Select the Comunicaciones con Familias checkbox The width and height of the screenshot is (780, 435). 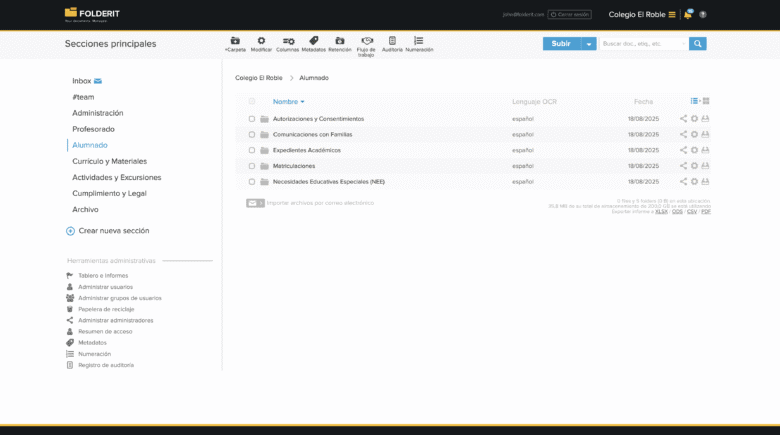click(x=252, y=134)
